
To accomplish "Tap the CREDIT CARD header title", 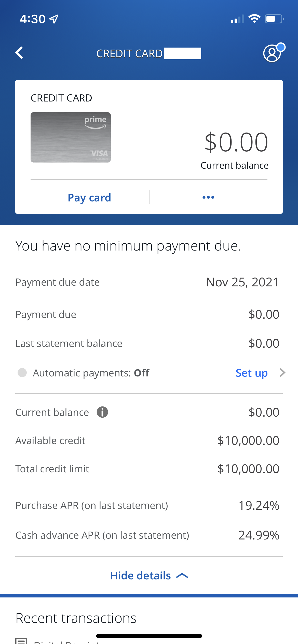I will 129,54.
